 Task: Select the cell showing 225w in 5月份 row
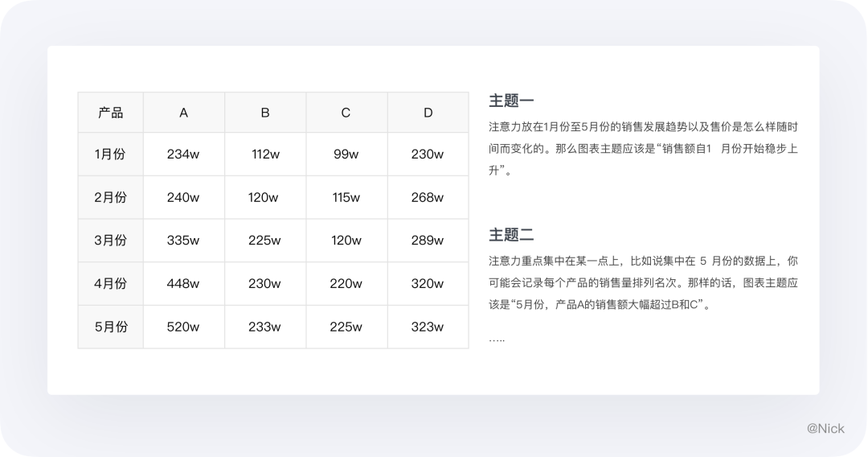click(346, 327)
